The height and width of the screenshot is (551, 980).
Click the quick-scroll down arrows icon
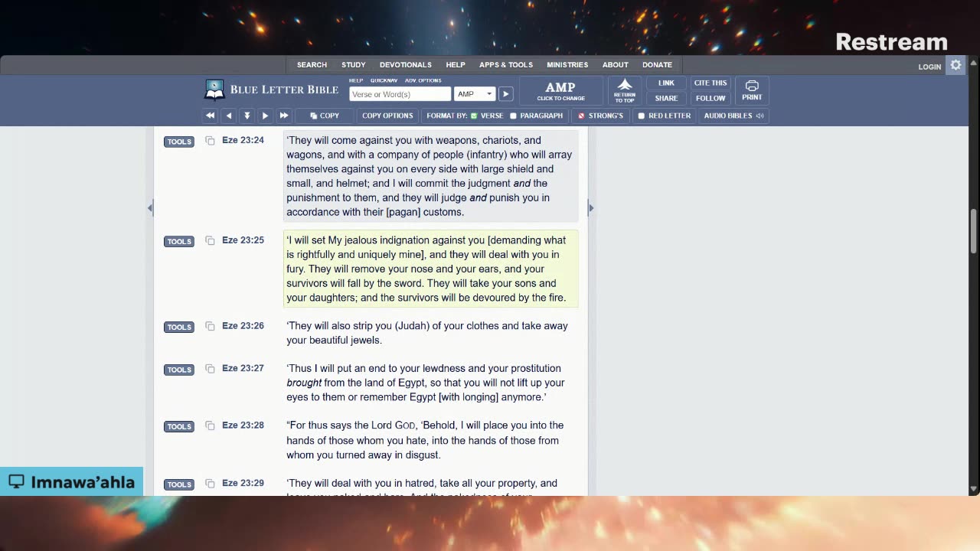(x=247, y=116)
